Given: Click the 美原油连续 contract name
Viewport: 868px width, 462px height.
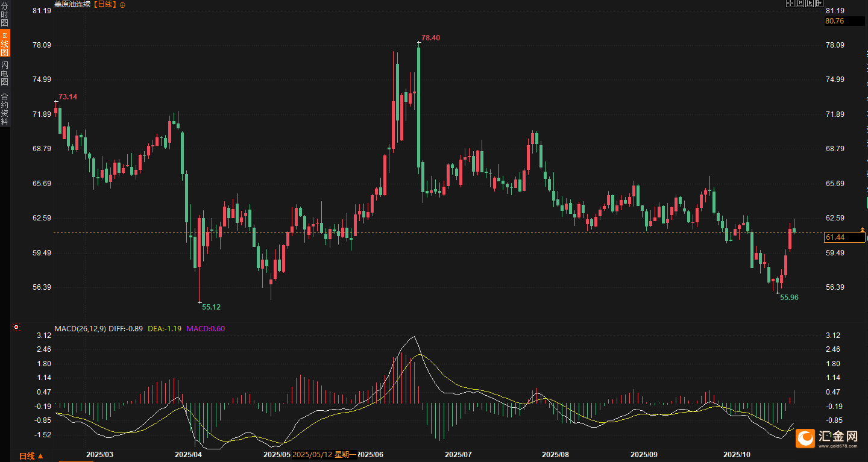Looking at the screenshot, I should 74,5.
